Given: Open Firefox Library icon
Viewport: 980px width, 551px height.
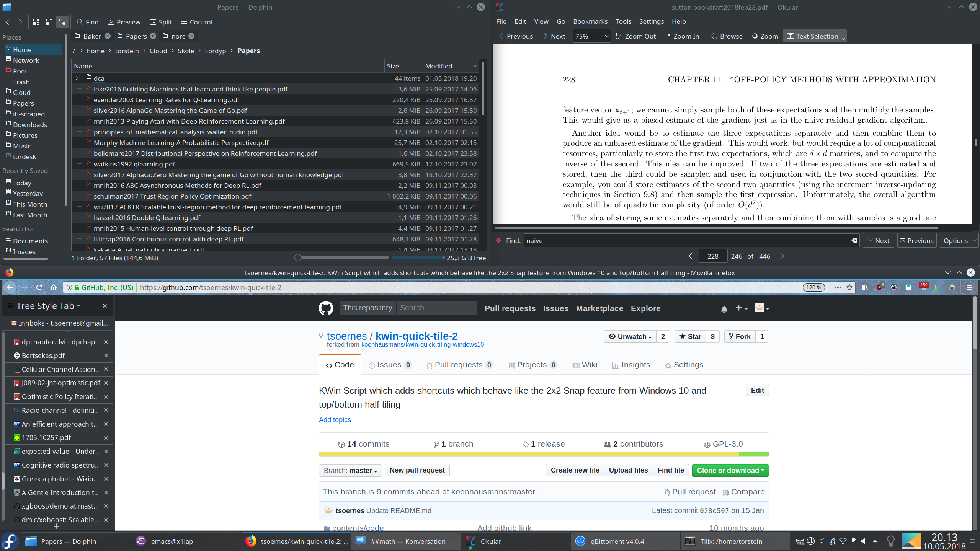Looking at the screenshot, I should pos(865,287).
